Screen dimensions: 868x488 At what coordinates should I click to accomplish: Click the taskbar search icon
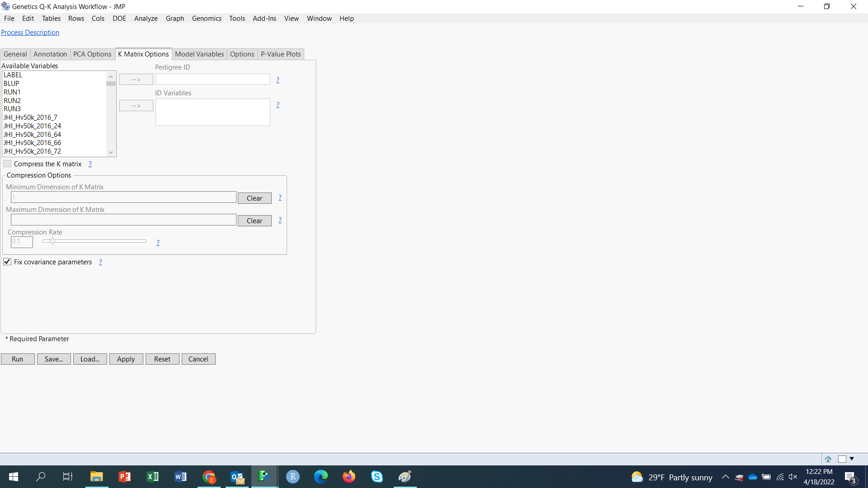(41, 477)
